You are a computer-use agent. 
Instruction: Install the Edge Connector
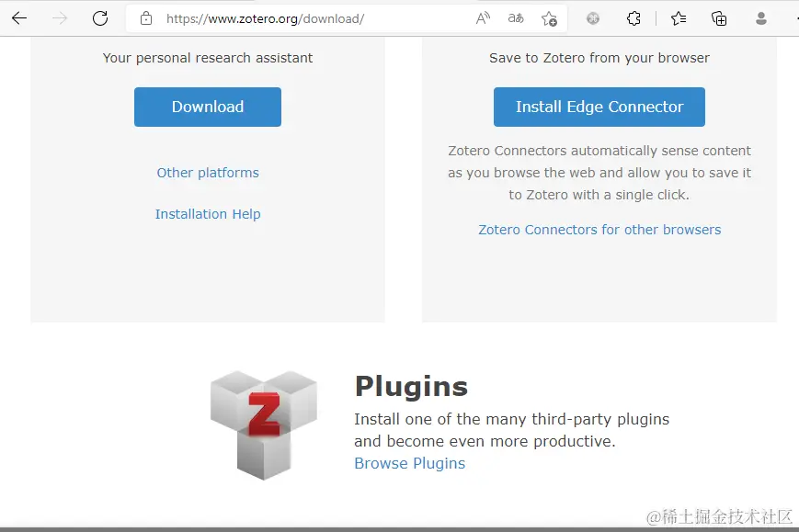coord(599,107)
